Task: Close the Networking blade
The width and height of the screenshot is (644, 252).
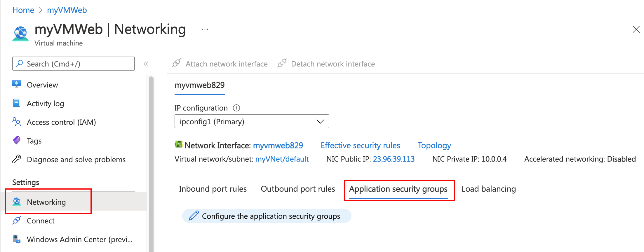Action: (x=636, y=29)
